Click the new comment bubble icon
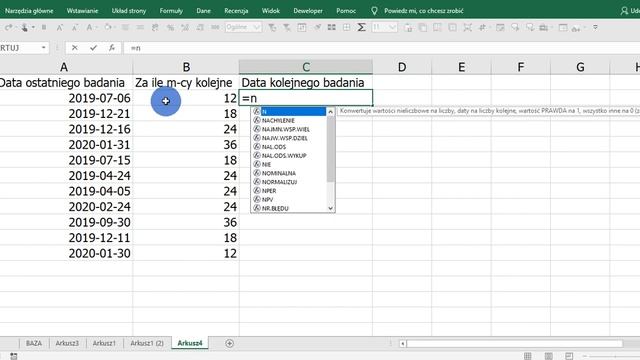This screenshot has width=640, height=360. pos(515,27)
